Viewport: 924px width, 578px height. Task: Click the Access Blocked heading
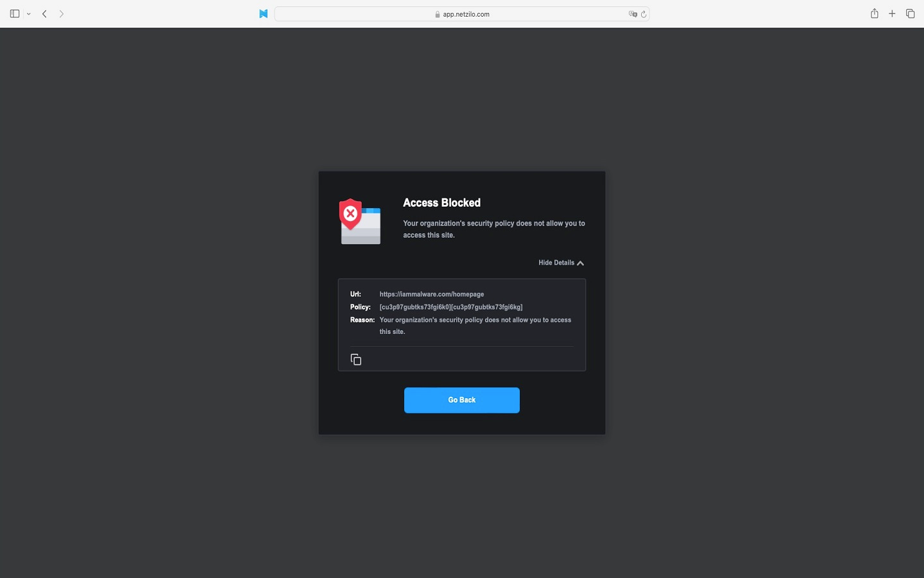tap(441, 203)
